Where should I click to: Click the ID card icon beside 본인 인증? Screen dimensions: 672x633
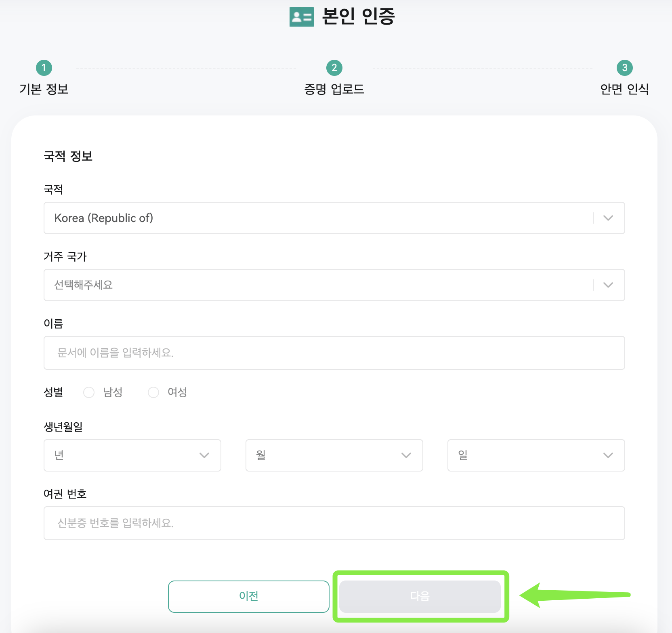(301, 17)
